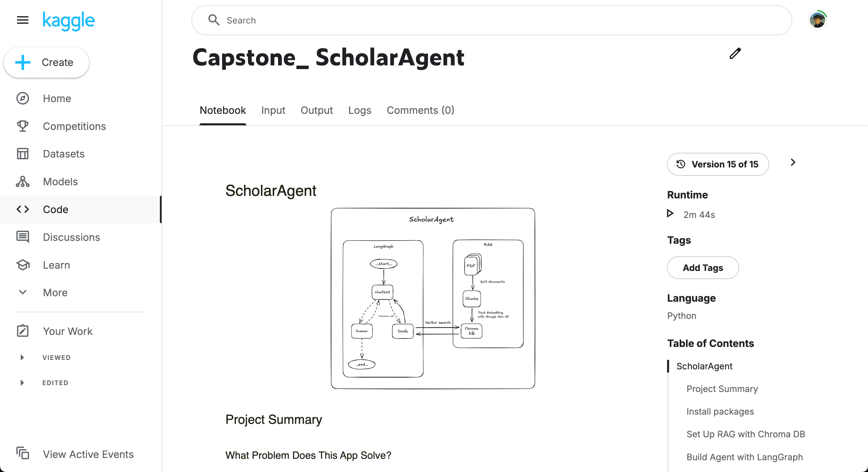Viewport: 868px width, 472px height.
Task: Open Discussions from the sidebar
Action: point(71,237)
